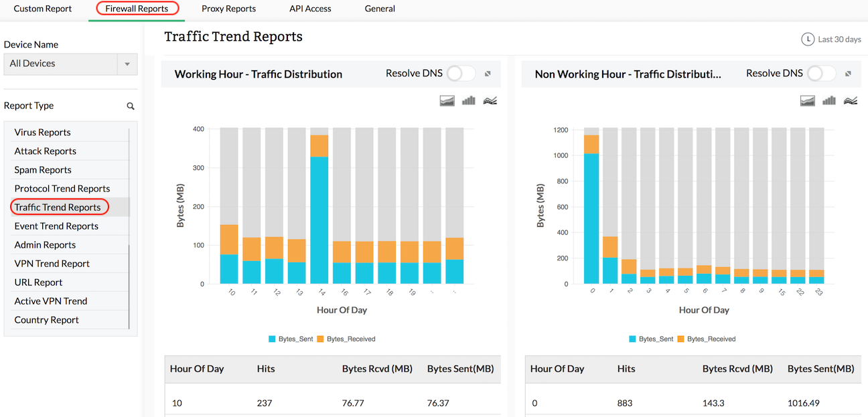Switch Working Hour chart to bar chart view
The height and width of the screenshot is (417, 868).
[468, 100]
